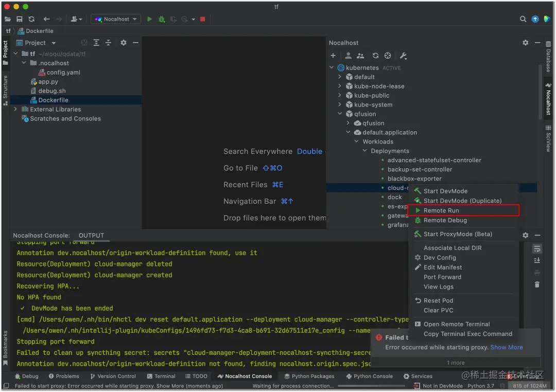This screenshot has width=556, height=392.
Task: Click the memory indicator 815 of 1024M
Action: 529,386
